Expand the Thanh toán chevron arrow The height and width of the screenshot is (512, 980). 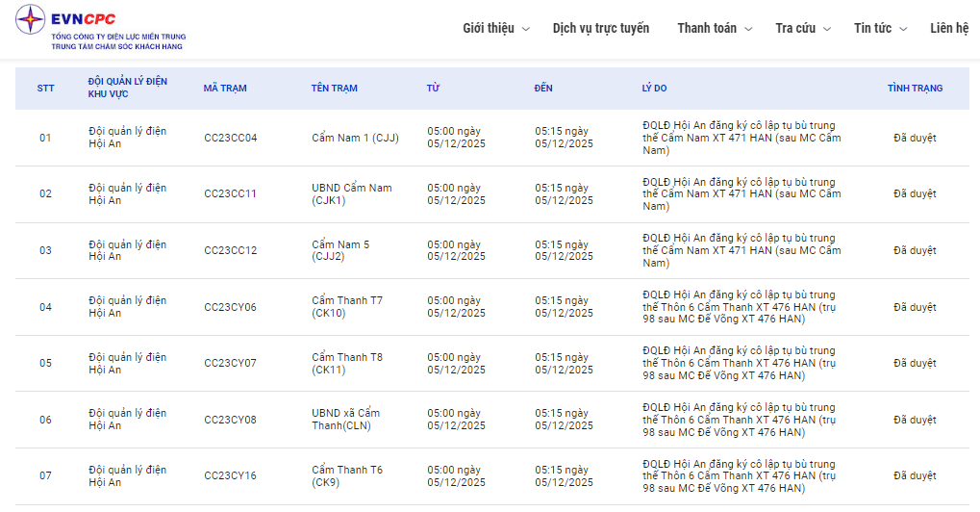[749, 29]
